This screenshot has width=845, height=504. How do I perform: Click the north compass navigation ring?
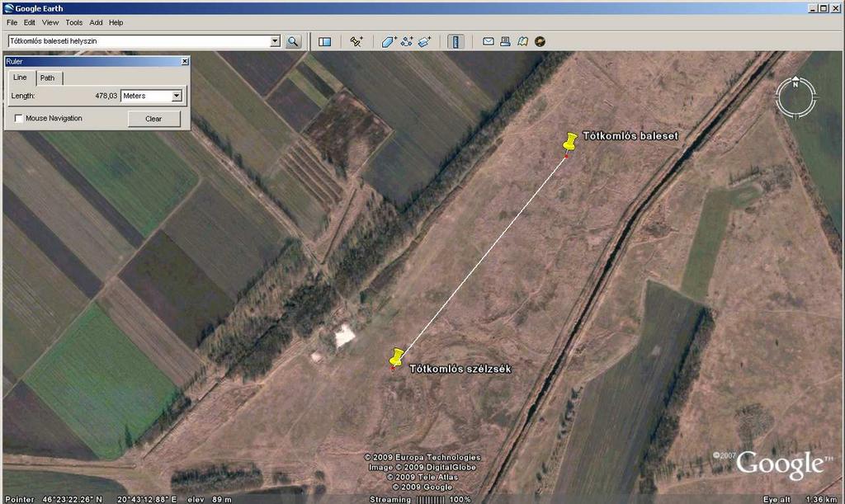795,97
